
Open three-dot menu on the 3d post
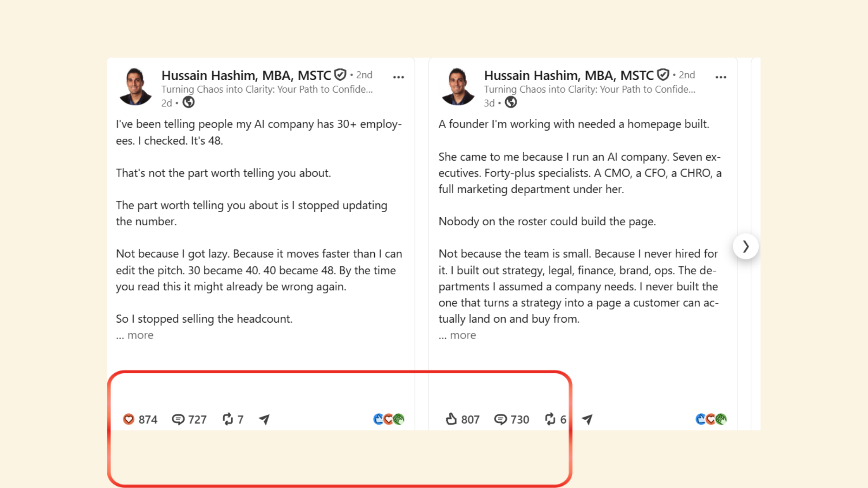pos(721,77)
